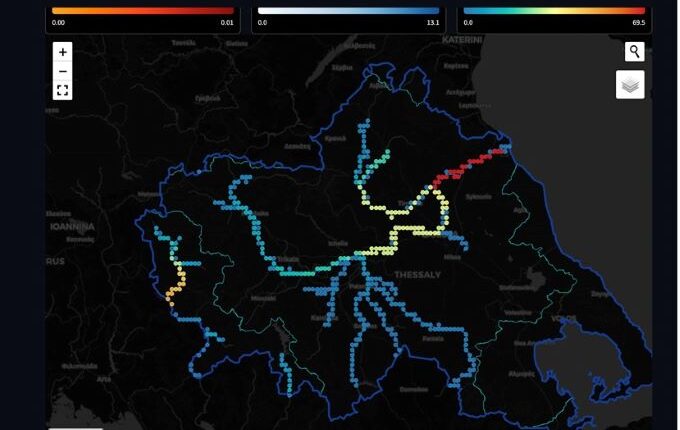Click the 69.5 maximum legend value
The image size is (680, 430).
pyautogui.click(x=638, y=22)
